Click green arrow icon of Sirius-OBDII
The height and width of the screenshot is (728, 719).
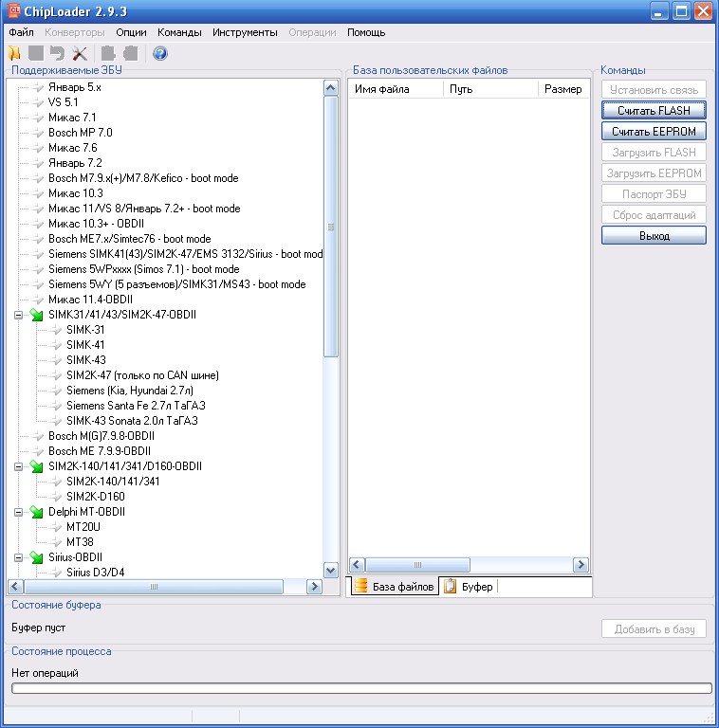click(x=36, y=557)
